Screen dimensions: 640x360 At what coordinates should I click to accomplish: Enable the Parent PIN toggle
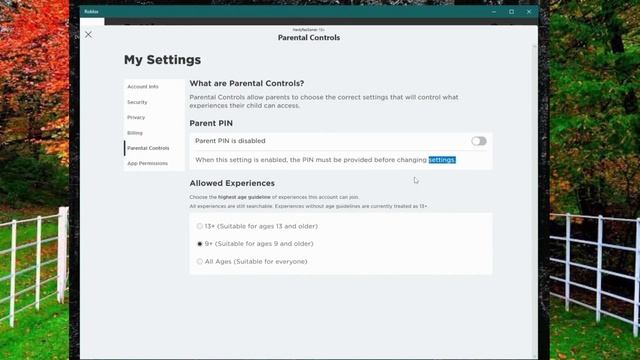479,141
